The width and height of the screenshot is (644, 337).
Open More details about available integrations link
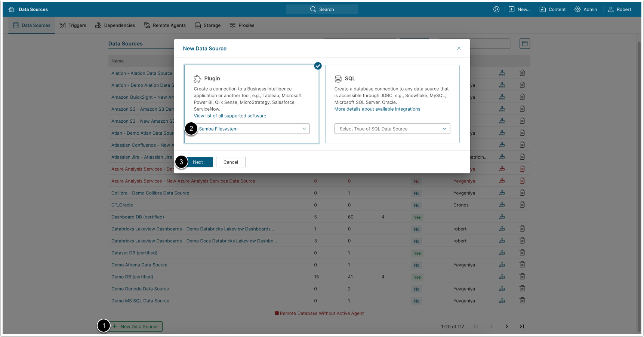(x=377, y=109)
